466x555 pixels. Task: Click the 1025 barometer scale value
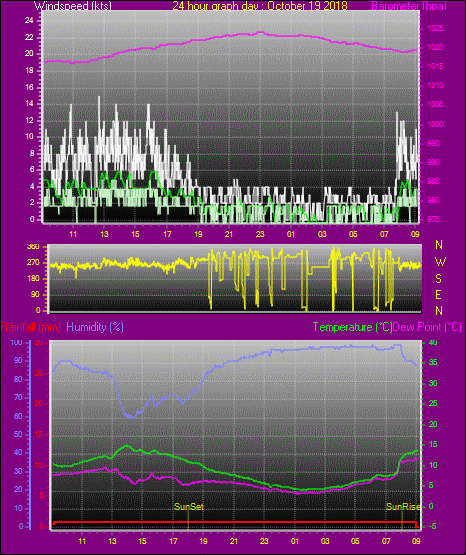click(435, 28)
